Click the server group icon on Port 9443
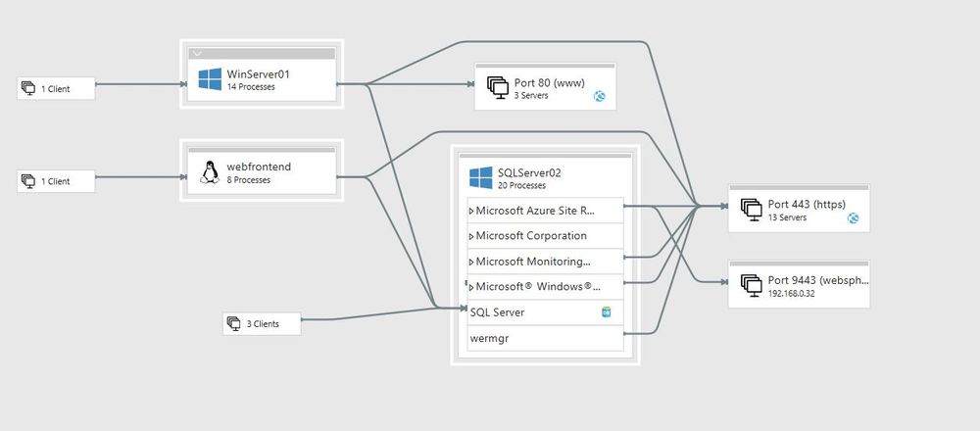Viewport: 980px width, 431px height. 752,285
